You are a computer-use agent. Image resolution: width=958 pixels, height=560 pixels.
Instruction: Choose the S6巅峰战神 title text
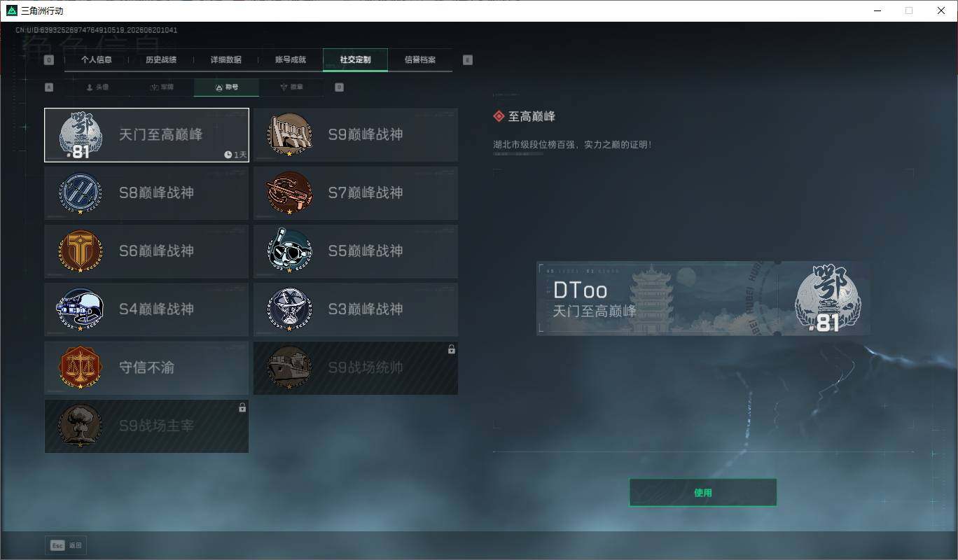click(156, 251)
